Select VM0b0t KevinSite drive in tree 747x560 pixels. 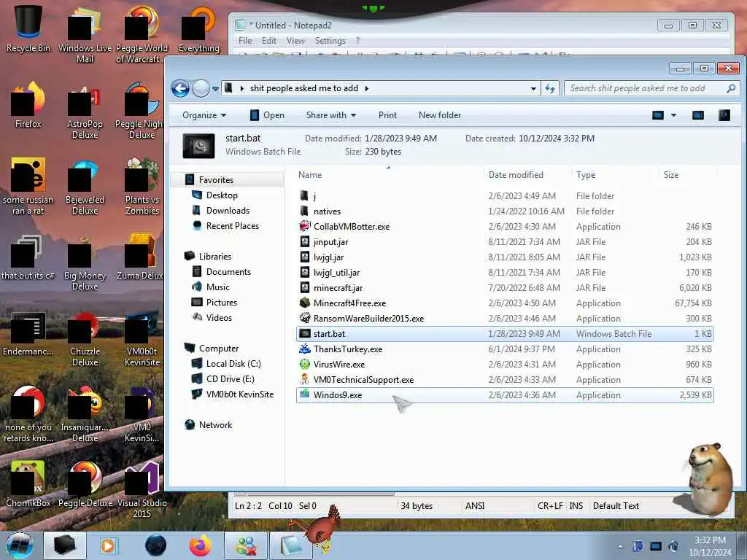coord(239,394)
